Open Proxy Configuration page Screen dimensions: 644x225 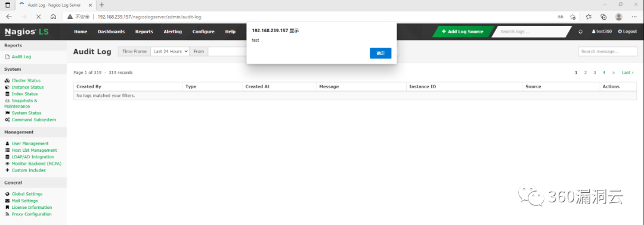pyautogui.click(x=32, y=214)
